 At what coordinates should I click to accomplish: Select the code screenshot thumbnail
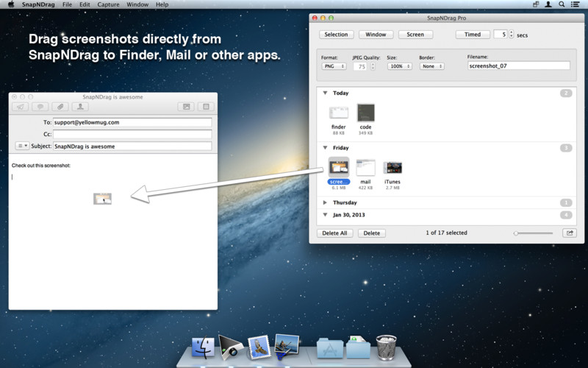(365, 113)
